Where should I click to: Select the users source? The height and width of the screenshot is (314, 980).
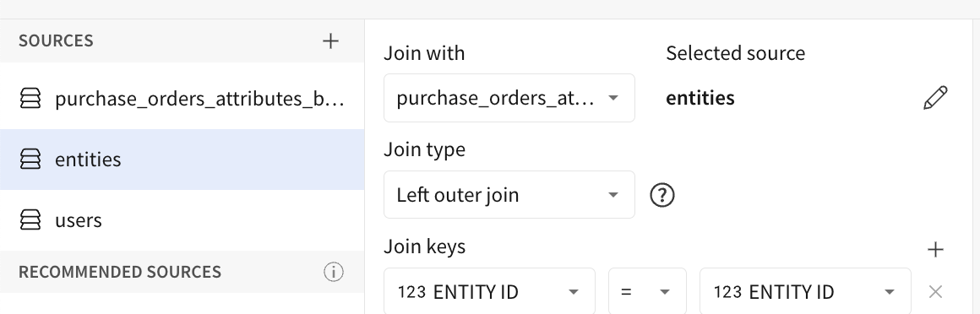click(182, 219)
